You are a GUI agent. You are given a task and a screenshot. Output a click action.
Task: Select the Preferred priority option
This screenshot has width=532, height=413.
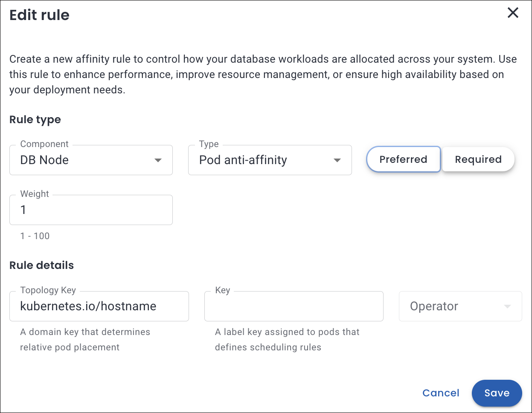403,159
